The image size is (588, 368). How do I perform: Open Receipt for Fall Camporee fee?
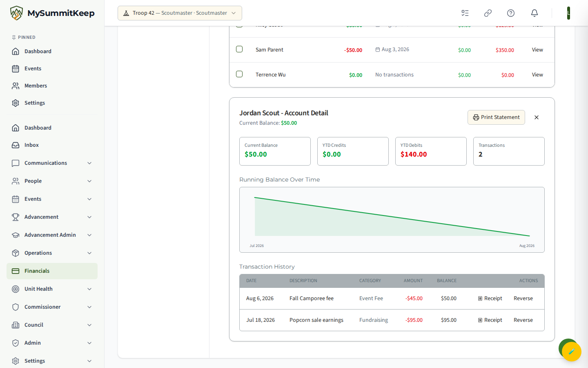490,298
